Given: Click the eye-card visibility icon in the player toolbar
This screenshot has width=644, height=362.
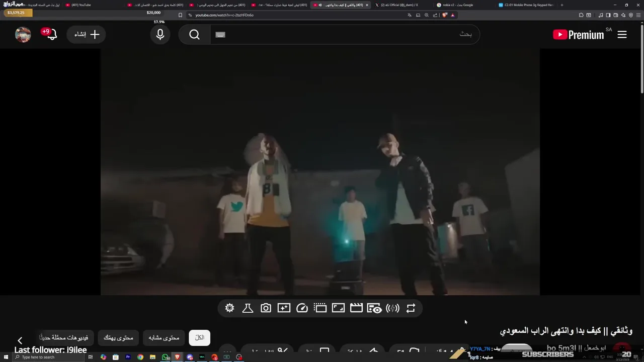Looking at the screenshot, I should point(374,308).
